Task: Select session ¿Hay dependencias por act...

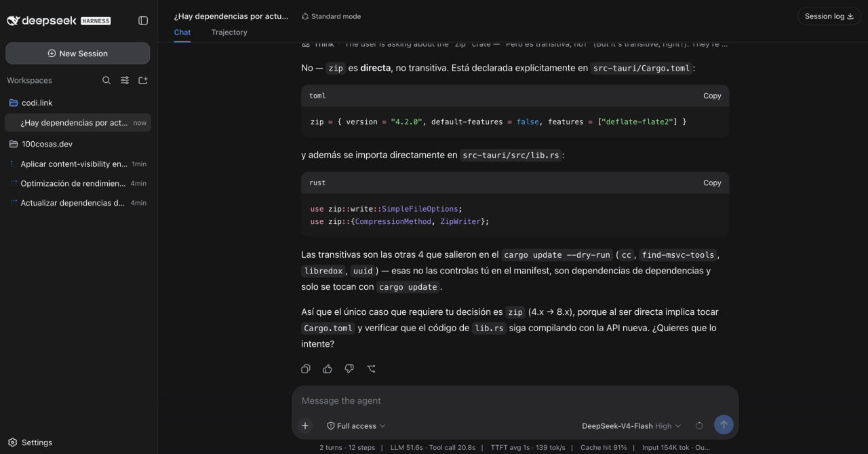Action: (x=78, y=123)
